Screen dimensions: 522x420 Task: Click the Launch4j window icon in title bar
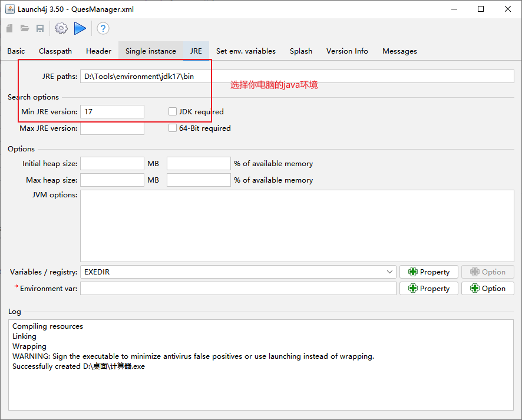click(10, 9)
